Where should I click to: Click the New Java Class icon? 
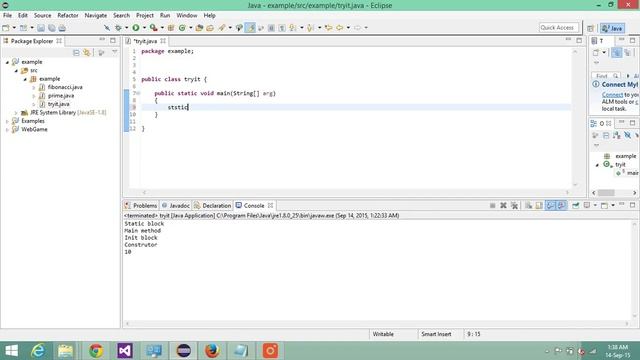182,28
